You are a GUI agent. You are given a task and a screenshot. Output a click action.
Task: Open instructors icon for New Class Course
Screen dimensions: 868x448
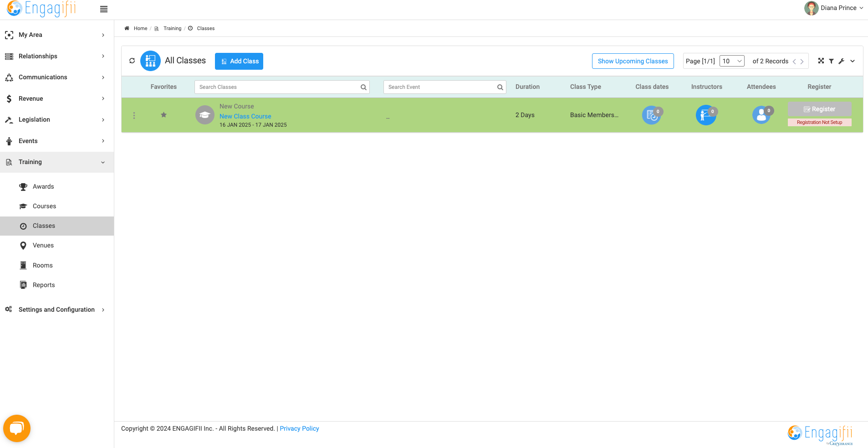pos(706,115)
